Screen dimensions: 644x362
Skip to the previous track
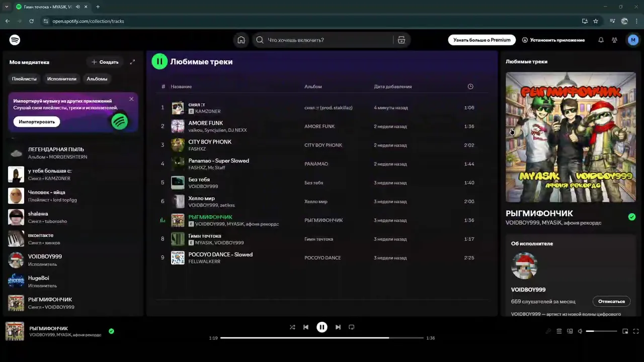(x=305, y=327)
